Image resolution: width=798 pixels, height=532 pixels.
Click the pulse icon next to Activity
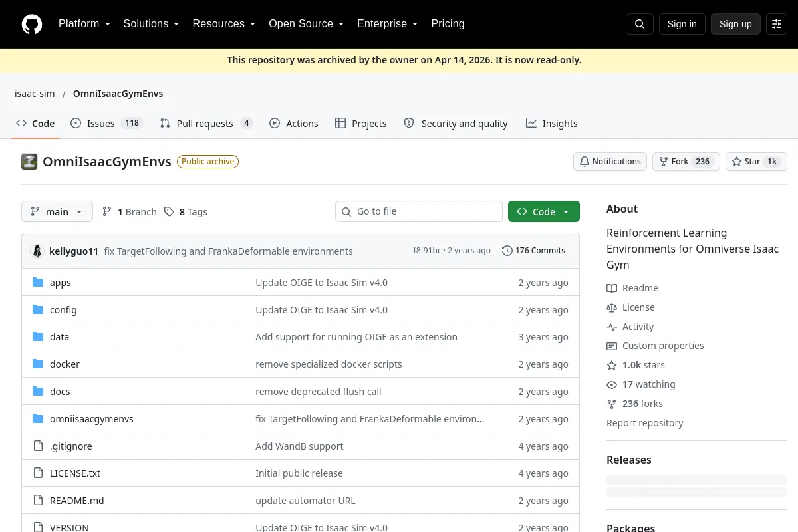click(612, 327)
